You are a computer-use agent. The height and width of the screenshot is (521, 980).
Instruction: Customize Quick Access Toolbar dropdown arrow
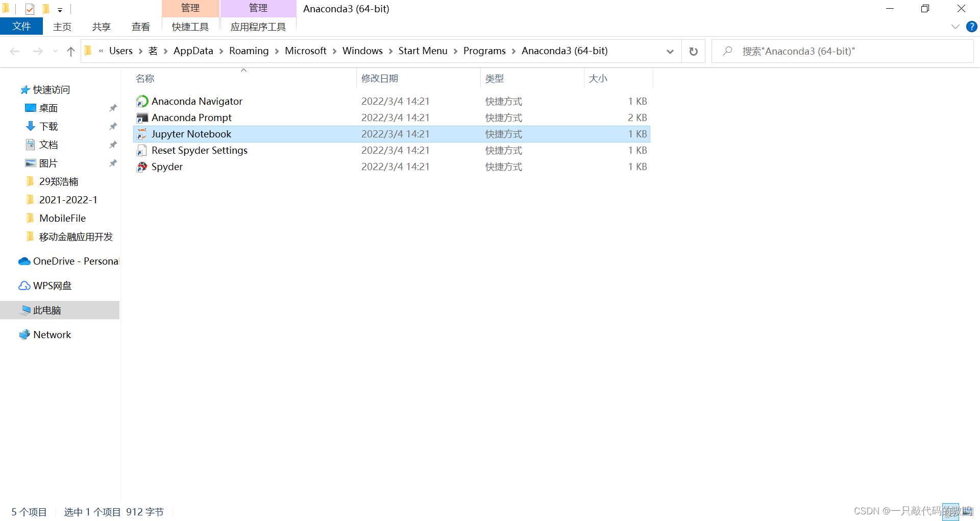pyautogui.click(x=60, y=9)
